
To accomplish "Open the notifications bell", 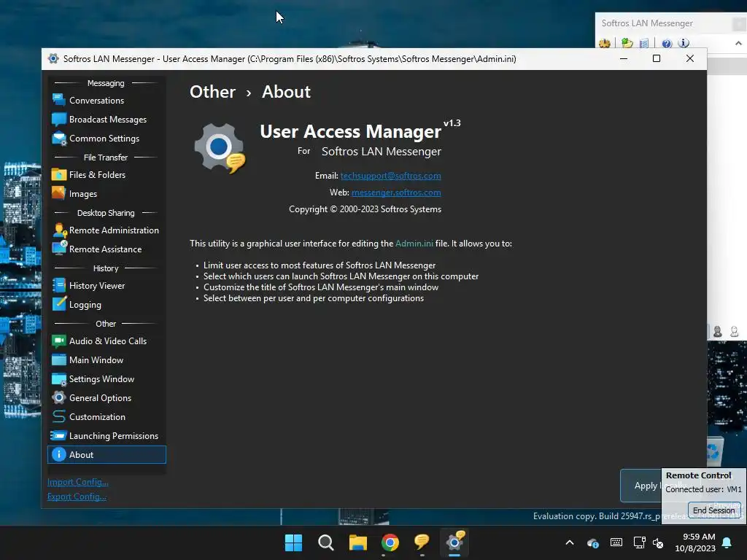I will click(727, 542).
